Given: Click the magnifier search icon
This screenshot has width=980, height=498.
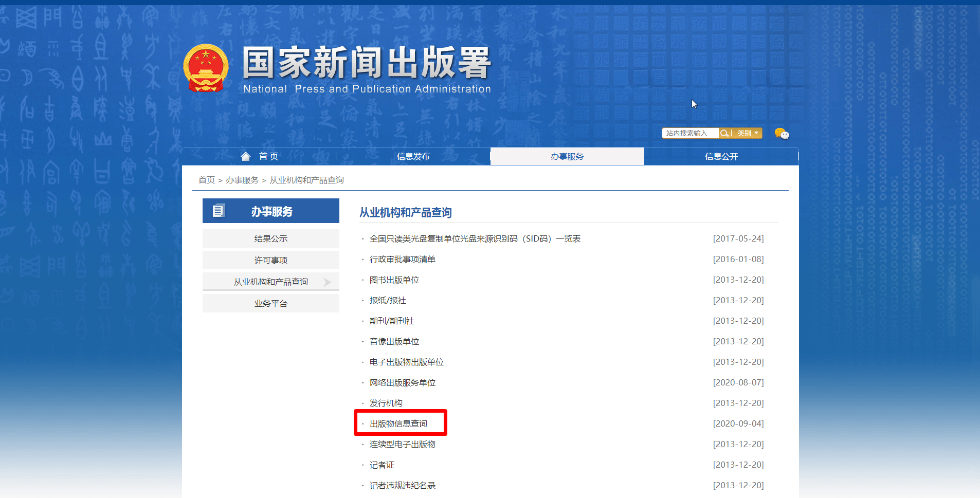Looking at the screenshot, I should click(x=725, y=133).
